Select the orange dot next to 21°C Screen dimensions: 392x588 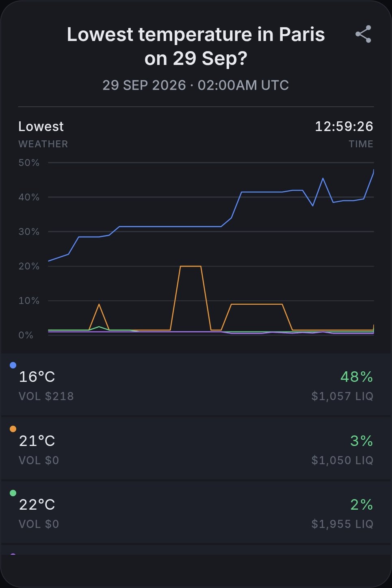13,429
